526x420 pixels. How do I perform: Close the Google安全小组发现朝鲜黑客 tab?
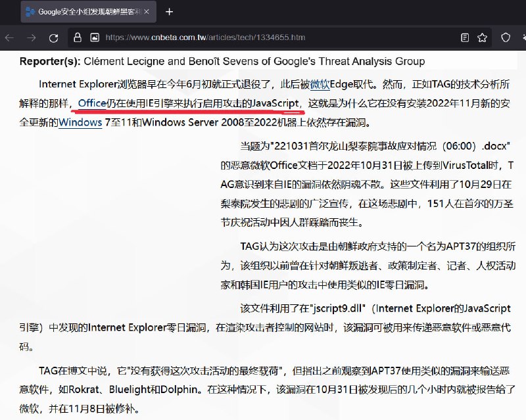(147, 11)
